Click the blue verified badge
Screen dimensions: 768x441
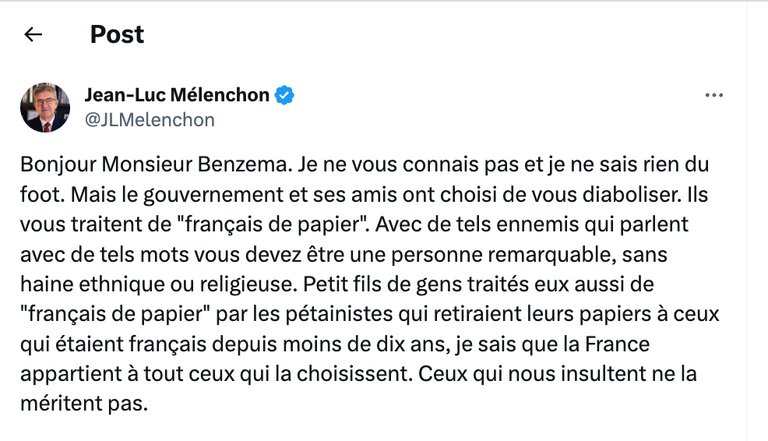click(285, 95)
